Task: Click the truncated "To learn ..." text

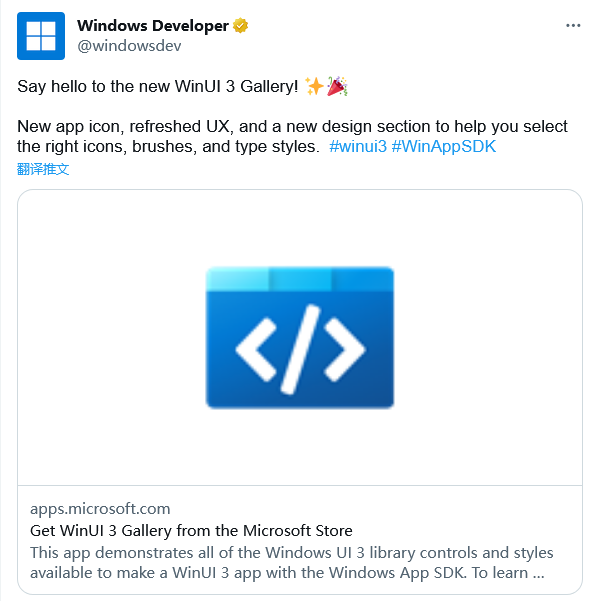Action: point(508,573)
